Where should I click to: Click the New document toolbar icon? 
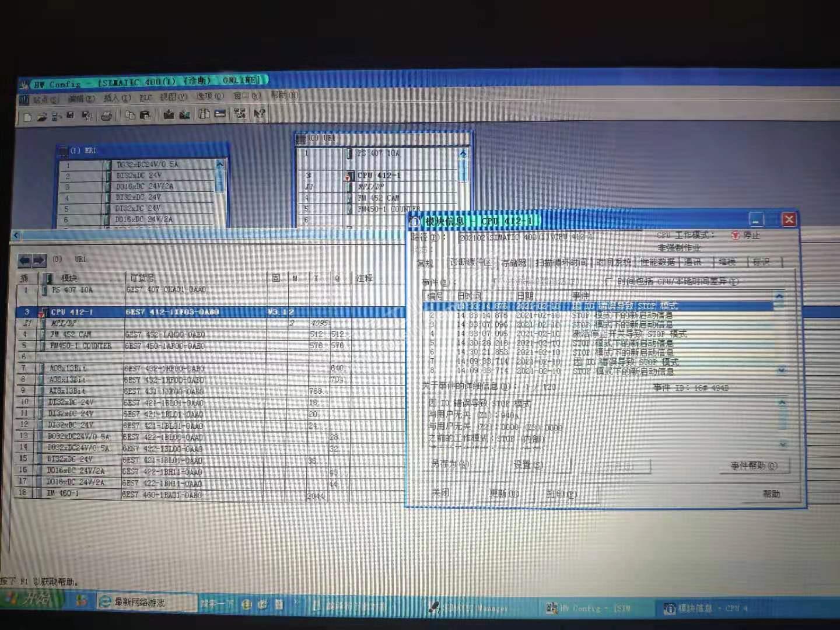click(27, 117)
